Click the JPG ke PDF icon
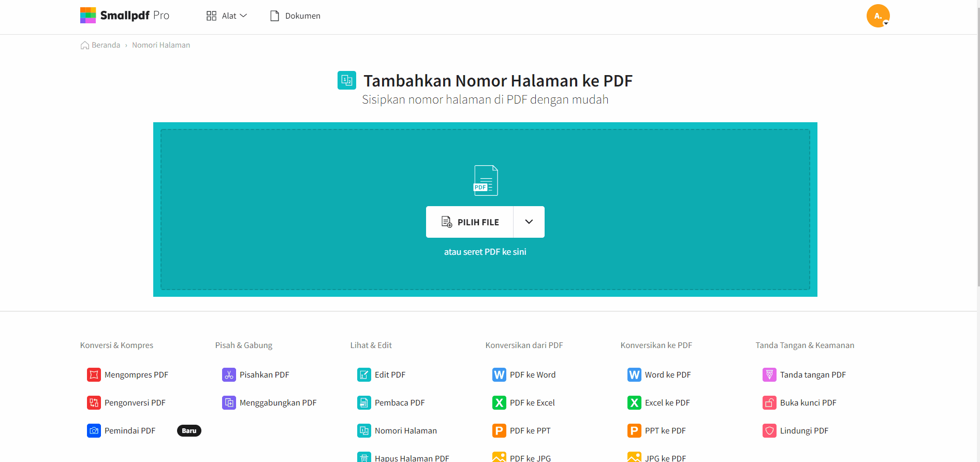 point(634,457)
